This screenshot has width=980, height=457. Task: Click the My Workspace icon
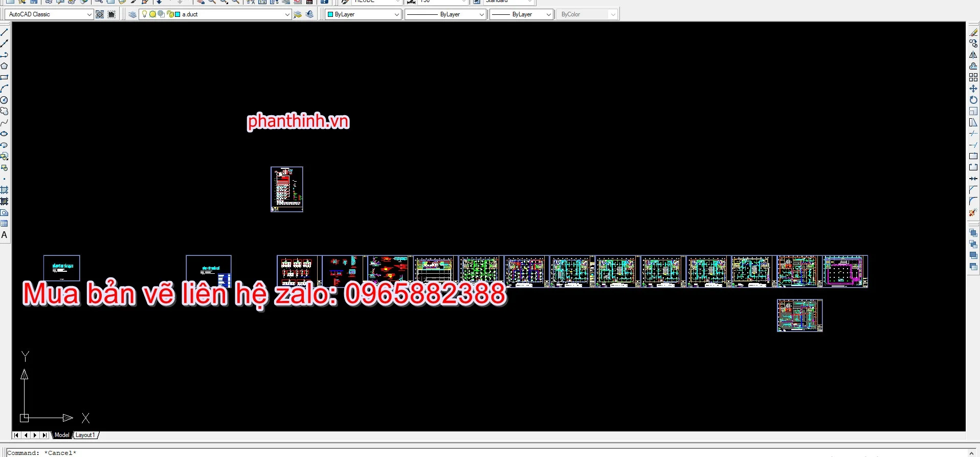(x=112, y=14)
